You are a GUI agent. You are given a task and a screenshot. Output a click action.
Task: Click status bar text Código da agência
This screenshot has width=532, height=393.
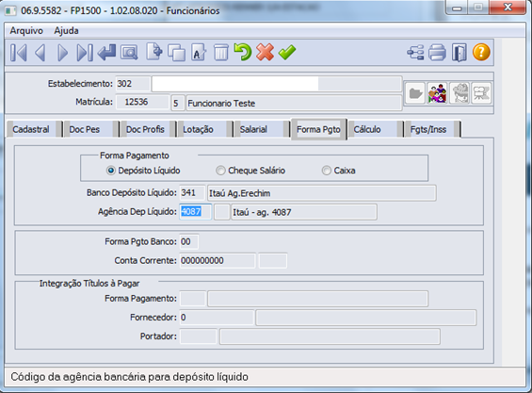coord(130,377)
